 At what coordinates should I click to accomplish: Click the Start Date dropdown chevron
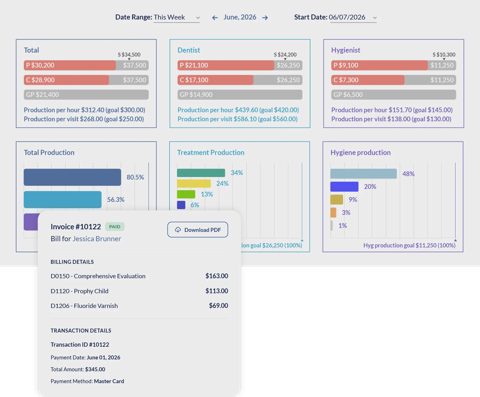(374, 18)
